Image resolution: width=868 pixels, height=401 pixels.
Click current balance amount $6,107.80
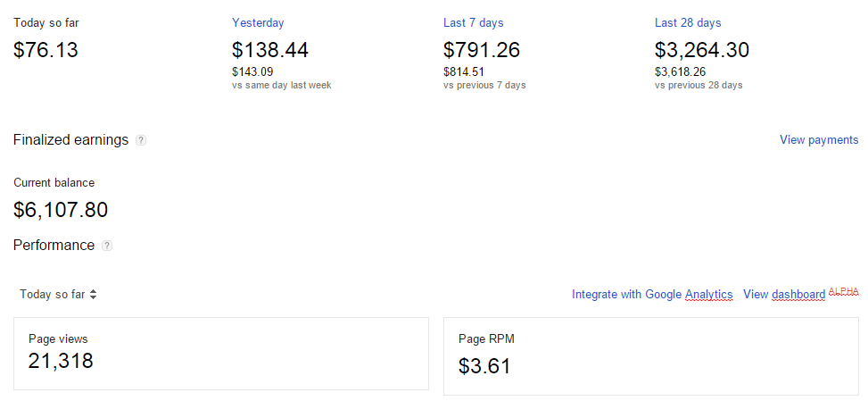[x=61, y=210]
